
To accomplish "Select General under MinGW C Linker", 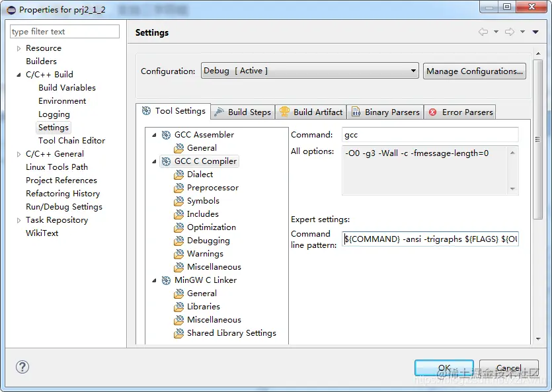I will (x=202, y=294).
